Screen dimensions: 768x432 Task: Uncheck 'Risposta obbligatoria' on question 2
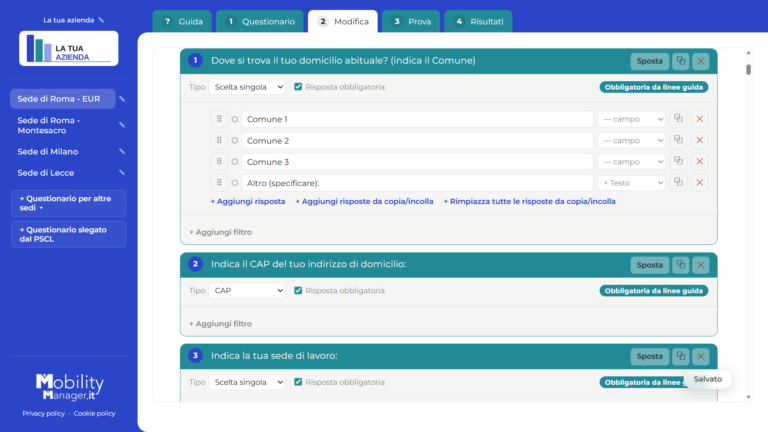[298, 290]
